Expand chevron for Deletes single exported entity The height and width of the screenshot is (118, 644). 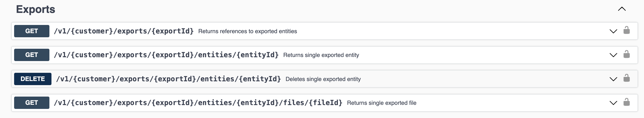[x=613, y=79]
